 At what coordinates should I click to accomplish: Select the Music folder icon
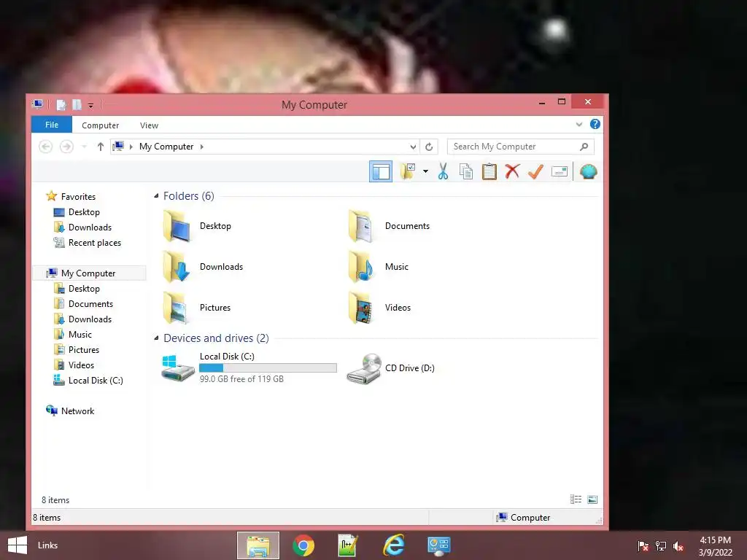tap(361, 267)
